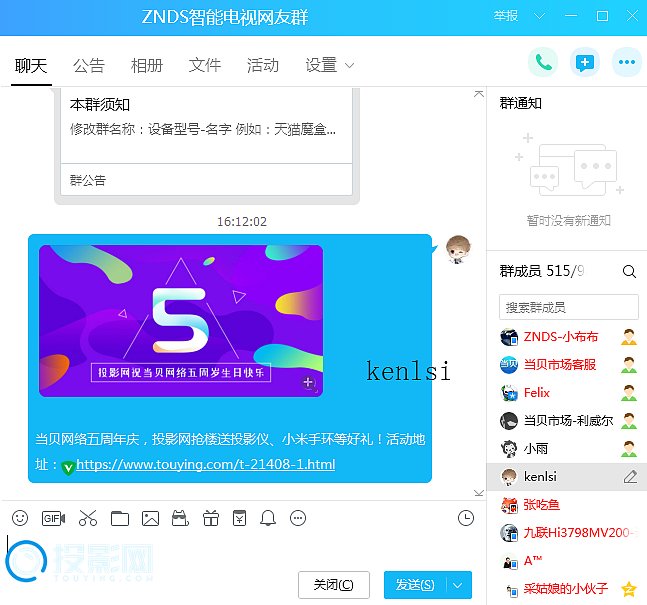This screenshot has height=605, width=647.
Task: Select the scissors screenshot tool
Action: pyautogui.click(x=88, y=518)
